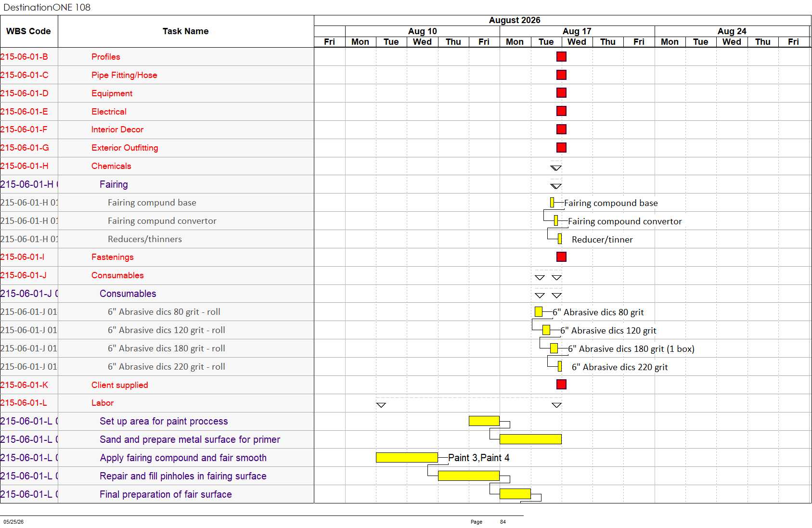812x528 pixels.
Task: Select the Final preparation of fair surface task
Action: click(x=166, y=494)
